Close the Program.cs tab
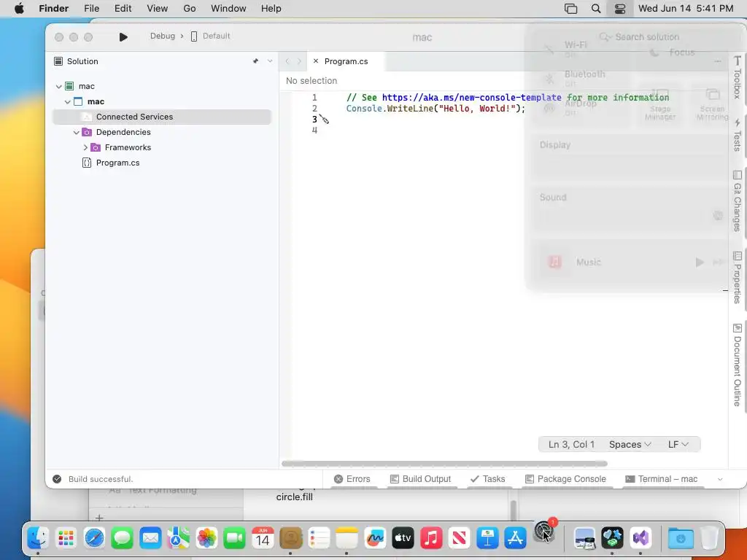This screenshot has height=560, width=747. tap(315, 61)
